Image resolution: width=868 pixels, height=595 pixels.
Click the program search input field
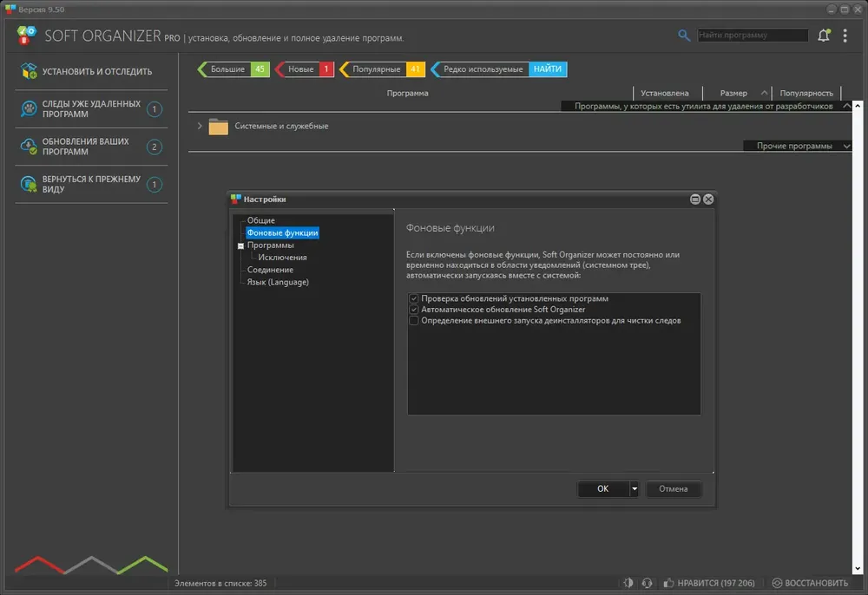(753, 35)
